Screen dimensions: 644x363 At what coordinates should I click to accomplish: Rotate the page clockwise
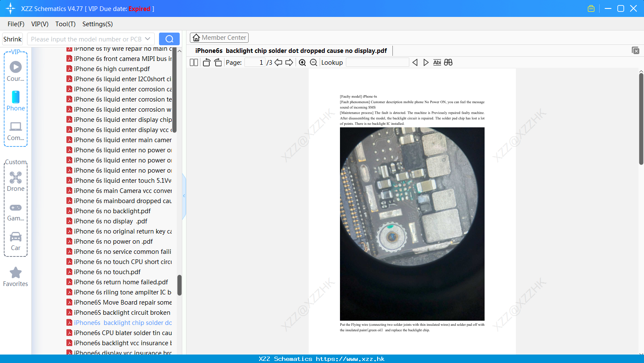(x=218, y=62)
